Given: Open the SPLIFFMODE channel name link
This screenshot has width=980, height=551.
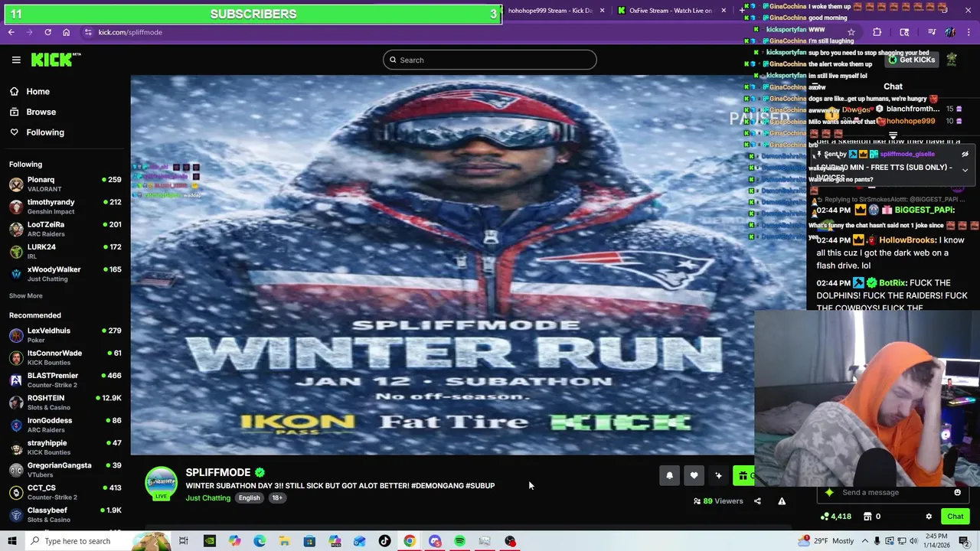Looking at the screenshot, I should pyautogui.click(x=218, y=472).
